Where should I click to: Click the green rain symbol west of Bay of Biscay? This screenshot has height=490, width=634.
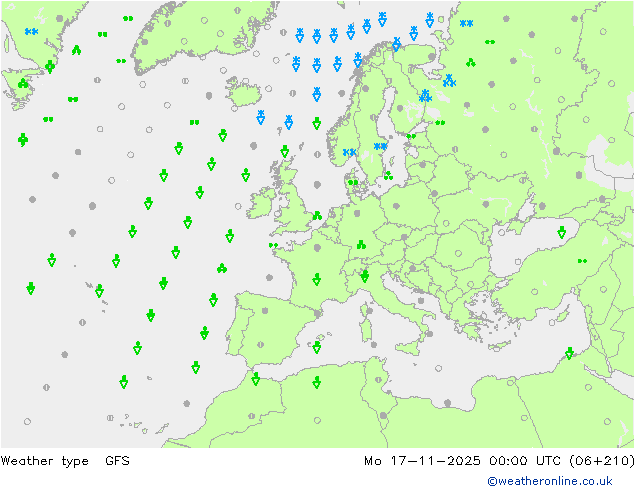pos(222,268)
